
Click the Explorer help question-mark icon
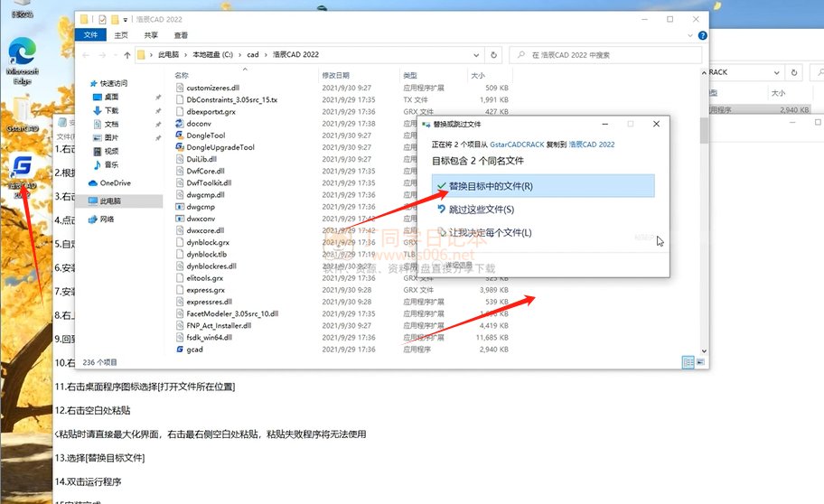(702, 35)
